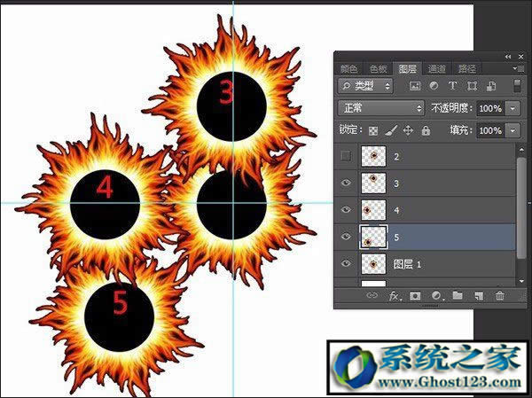Switch to the 颜色 tab
The width and height of the screenshot is (532, 398).
(x=349, y=69)
